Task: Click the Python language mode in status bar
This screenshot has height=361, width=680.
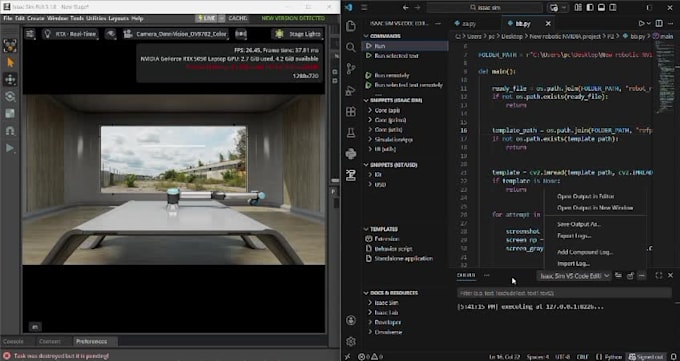Action: pos(613,357)
